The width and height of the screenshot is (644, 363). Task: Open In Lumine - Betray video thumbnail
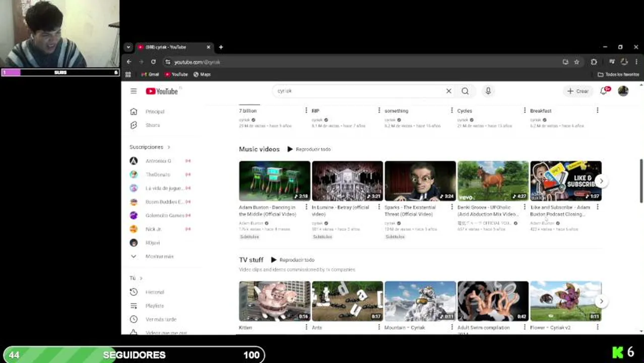(x=347, y=181)
